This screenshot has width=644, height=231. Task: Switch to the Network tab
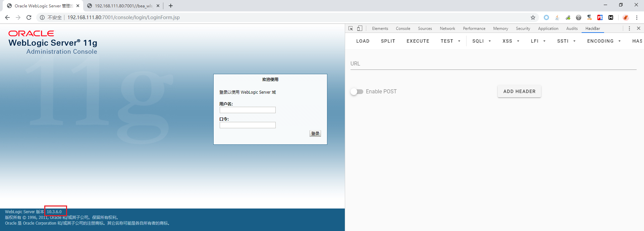coord(447,29)
